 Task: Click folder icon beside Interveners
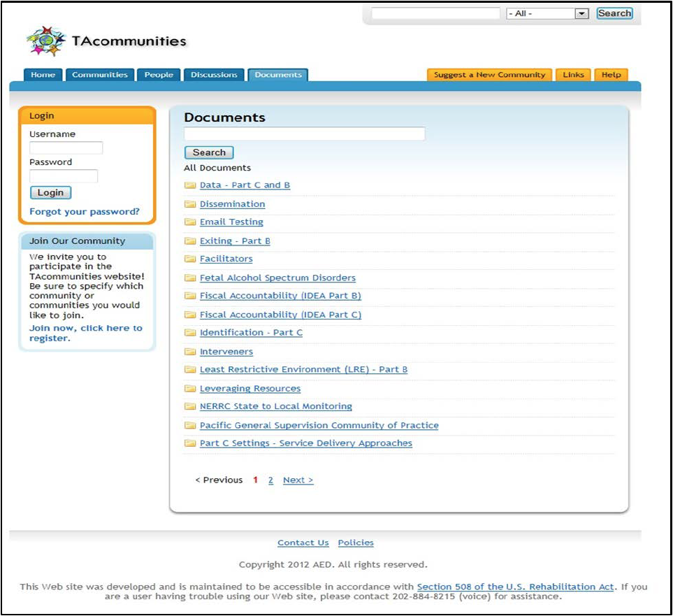189,352
